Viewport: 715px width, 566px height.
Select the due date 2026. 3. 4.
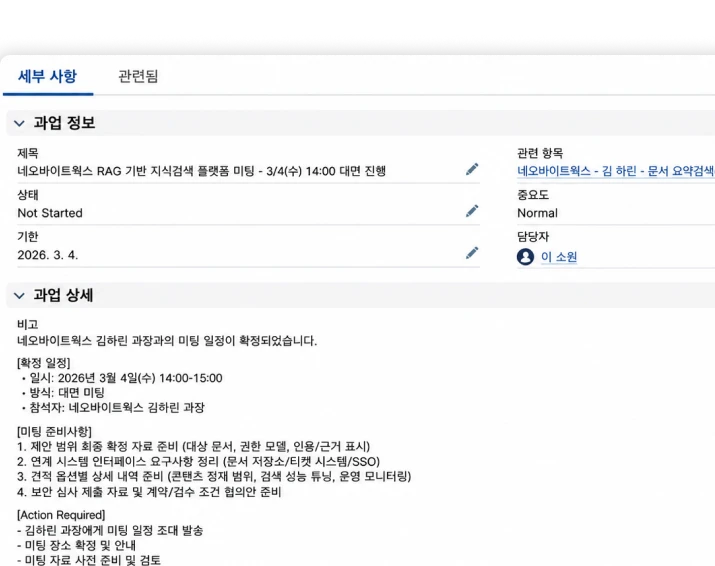(47, 255)
